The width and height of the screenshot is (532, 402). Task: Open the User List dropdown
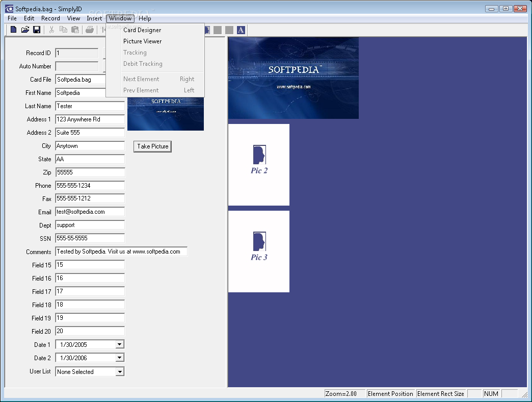(x=119, y=372)
